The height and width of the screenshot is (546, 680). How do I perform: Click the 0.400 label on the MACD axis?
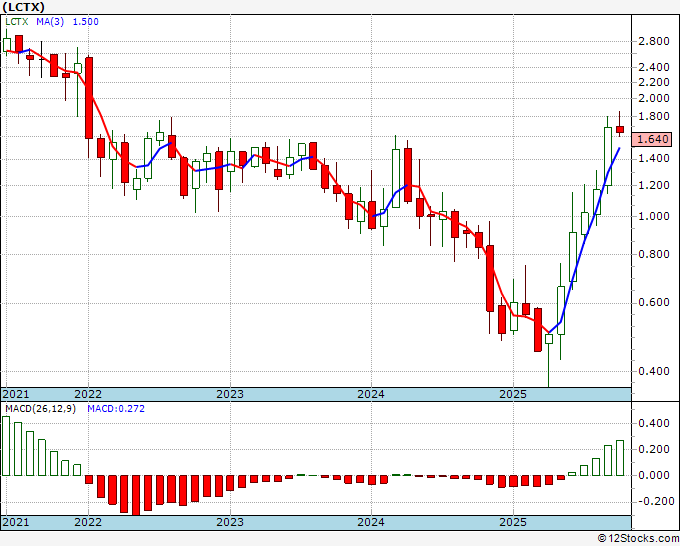click(654, 423)
